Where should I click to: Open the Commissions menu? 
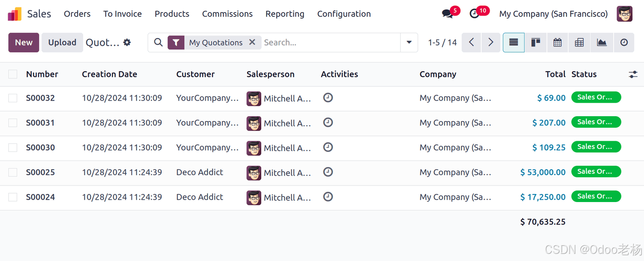[x=227, y=14]
